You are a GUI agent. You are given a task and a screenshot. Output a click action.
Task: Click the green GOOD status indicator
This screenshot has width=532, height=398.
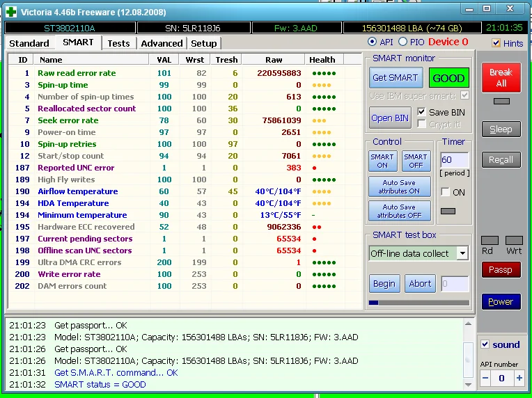point(448,78)
